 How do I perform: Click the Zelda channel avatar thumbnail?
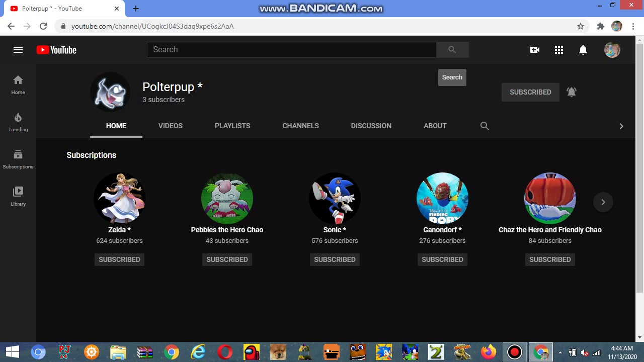point(119,198)
